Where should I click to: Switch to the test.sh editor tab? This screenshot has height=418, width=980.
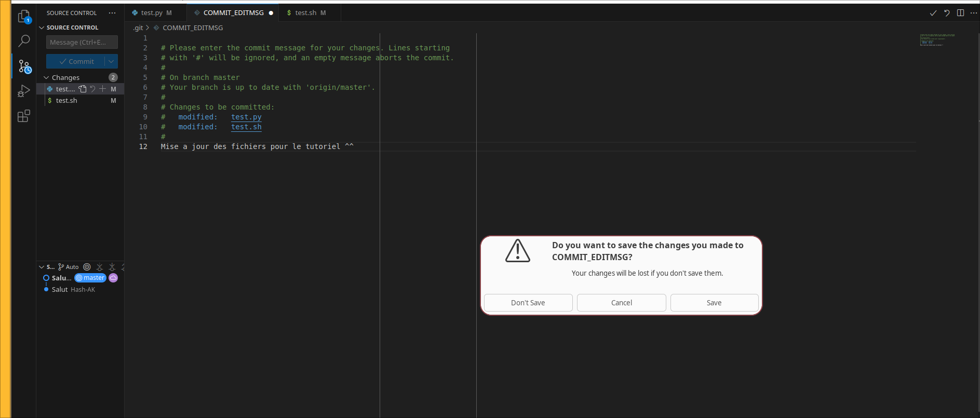click(x=305, y=13)
